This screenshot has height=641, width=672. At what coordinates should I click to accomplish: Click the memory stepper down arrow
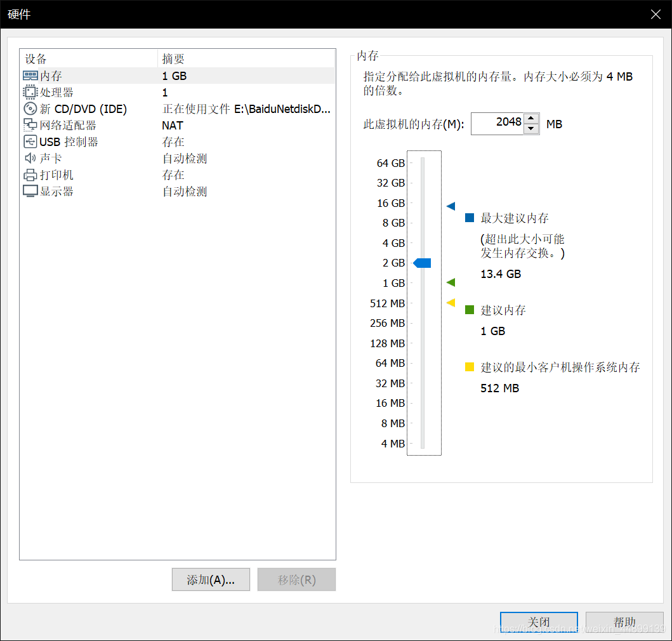(x=531, y=128)
